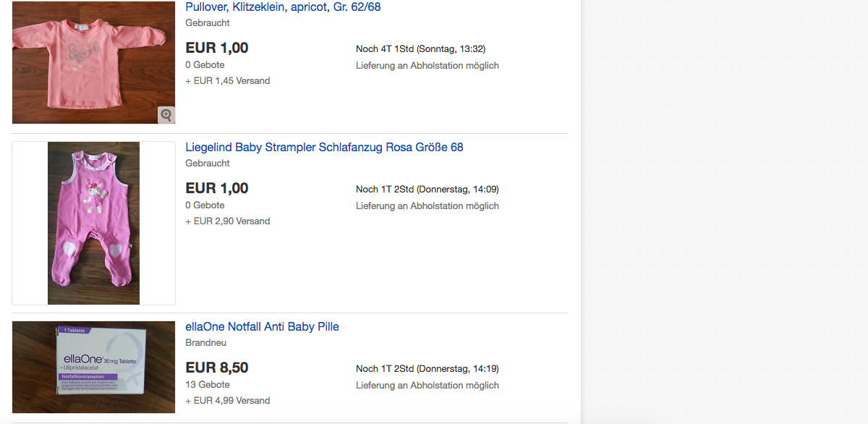
Task: Click 'Gebraucht' label under Liegelind Strampler
Action: pyautogui.click(x=208, y=164)
